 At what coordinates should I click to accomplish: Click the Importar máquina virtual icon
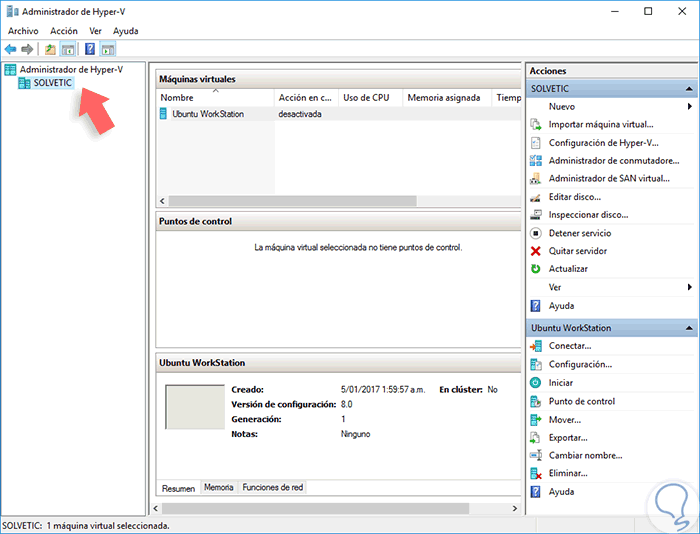[x=536, y=125]
